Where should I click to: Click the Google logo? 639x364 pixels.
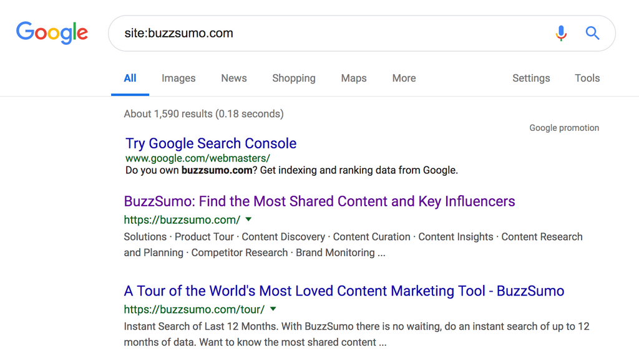pyautogui.click(x=52, y=33)
